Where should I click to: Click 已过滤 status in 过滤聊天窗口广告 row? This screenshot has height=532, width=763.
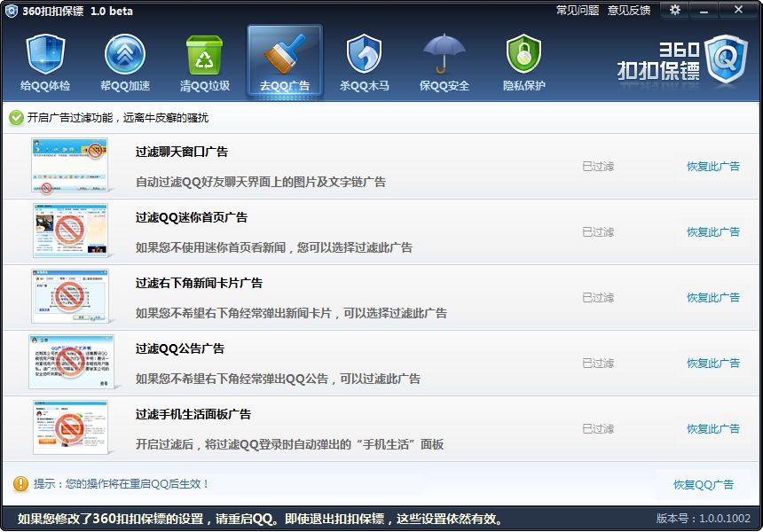pyautogui.click(x=598, y=167)
